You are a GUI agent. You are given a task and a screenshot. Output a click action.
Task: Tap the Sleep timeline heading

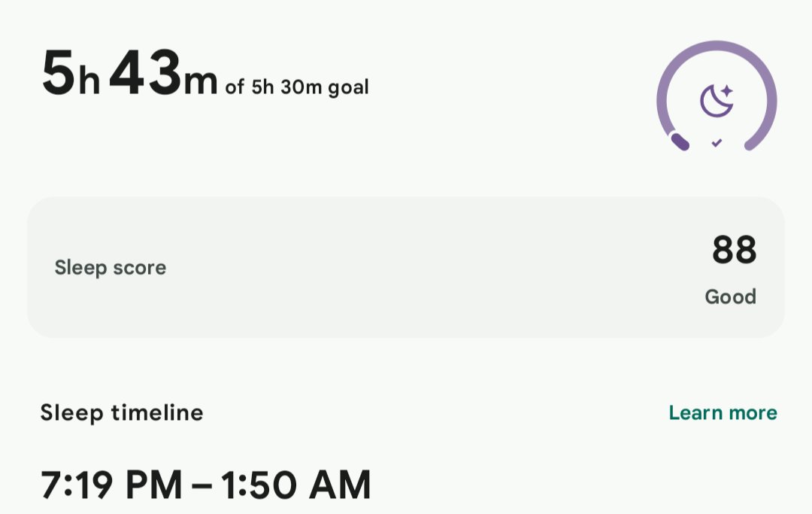point(122,413)
